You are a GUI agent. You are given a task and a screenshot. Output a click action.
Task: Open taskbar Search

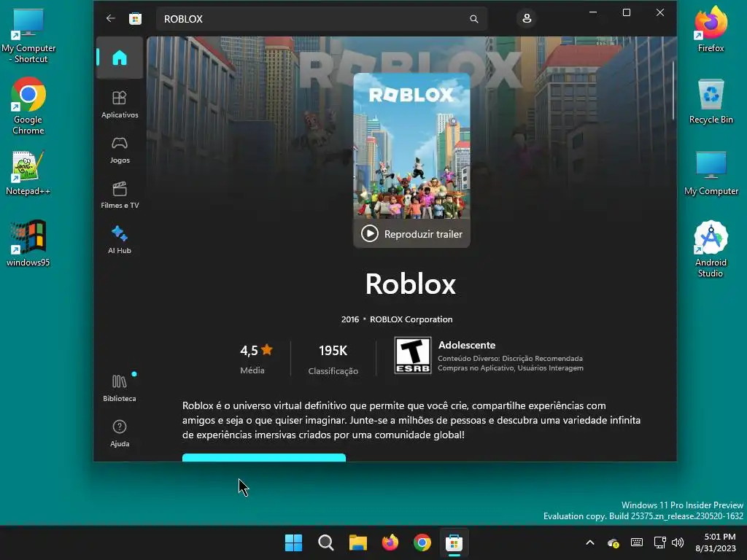326,542
